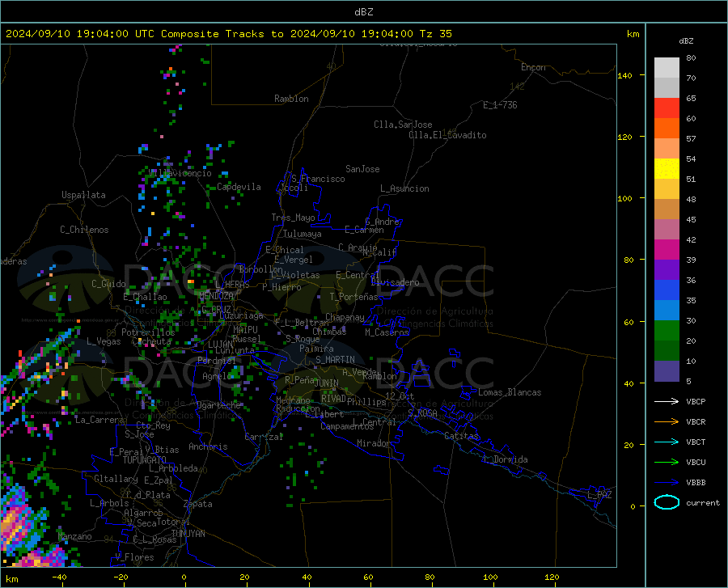
Task: Click the VBCP legend label
Action: (696, 401)
